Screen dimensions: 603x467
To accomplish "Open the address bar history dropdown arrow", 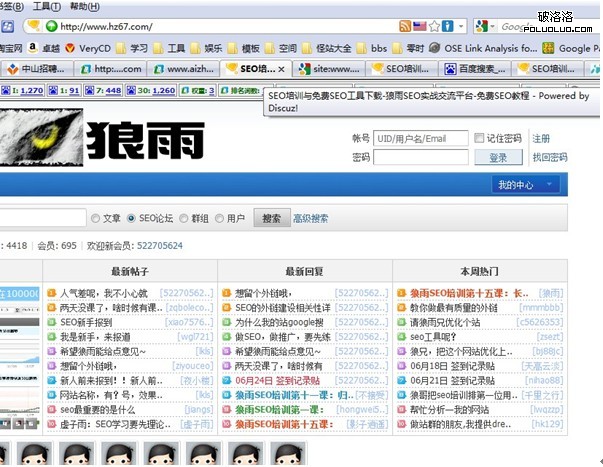I will coord(461,26).
